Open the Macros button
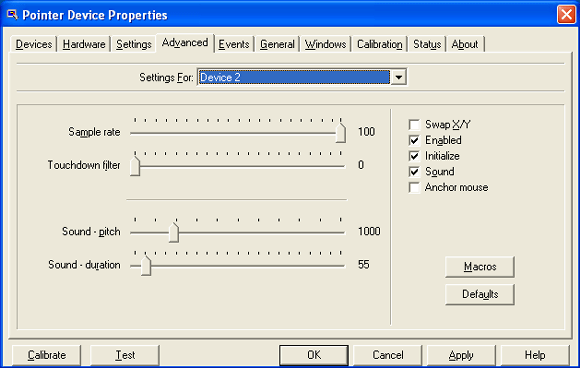The height and width of the screenshot is (368, 580). pyautogui.click(x=480, y=267)
